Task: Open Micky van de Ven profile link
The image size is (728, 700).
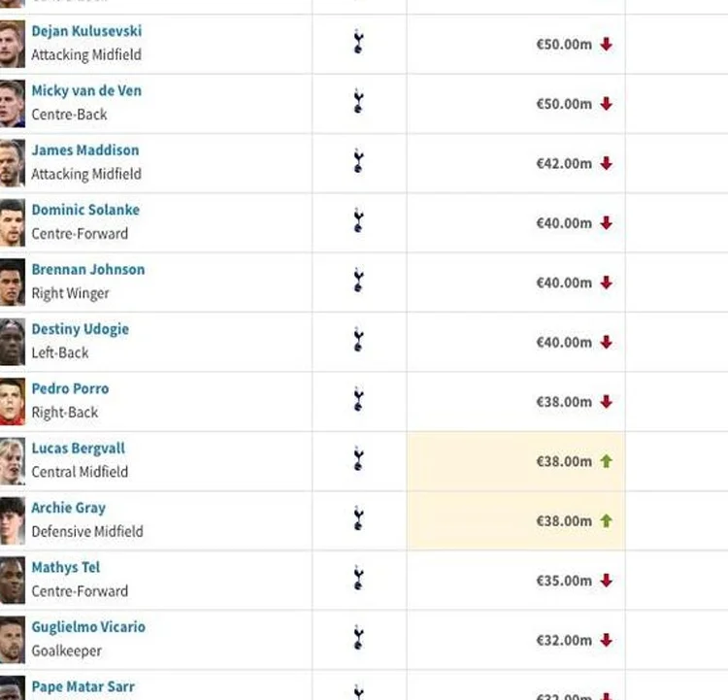Action: tap(86, 90)
